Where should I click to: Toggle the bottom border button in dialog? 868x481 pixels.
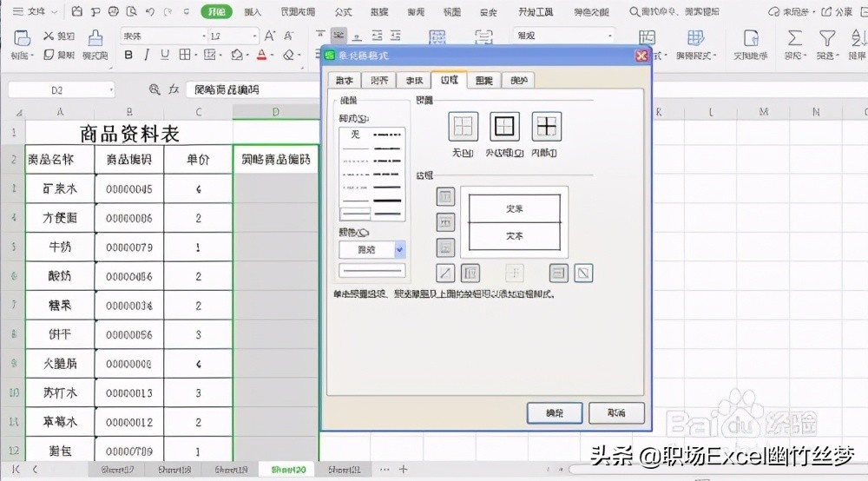(445, 247)
